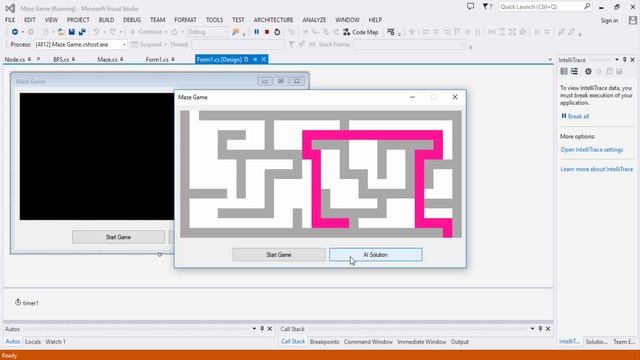Click the icon right of Code Map button
This screenshot has height=360, width=640.
click(391, 32)
